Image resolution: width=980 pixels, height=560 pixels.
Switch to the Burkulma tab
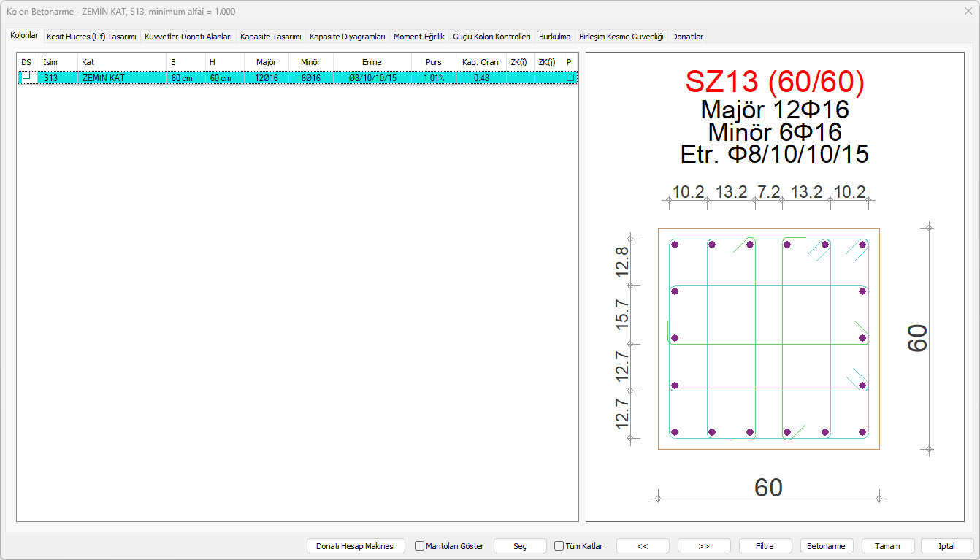pyautogui.click(x=554, y=37)
